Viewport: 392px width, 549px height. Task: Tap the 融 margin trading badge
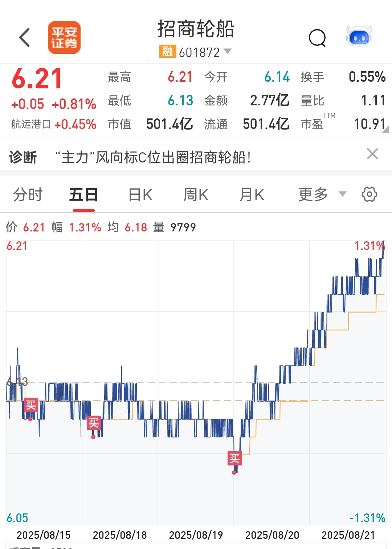167,52
